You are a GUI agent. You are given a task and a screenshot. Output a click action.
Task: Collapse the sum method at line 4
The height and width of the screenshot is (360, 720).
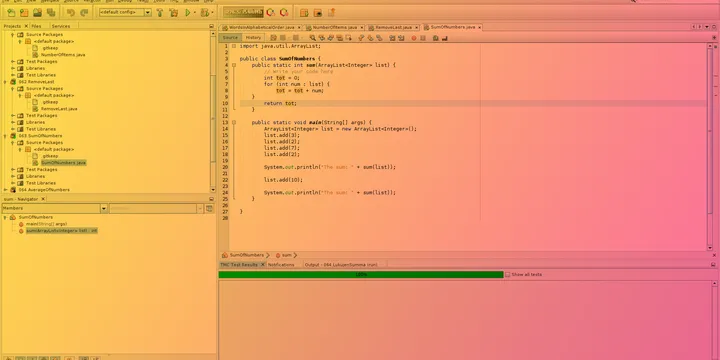click(234, 65)
